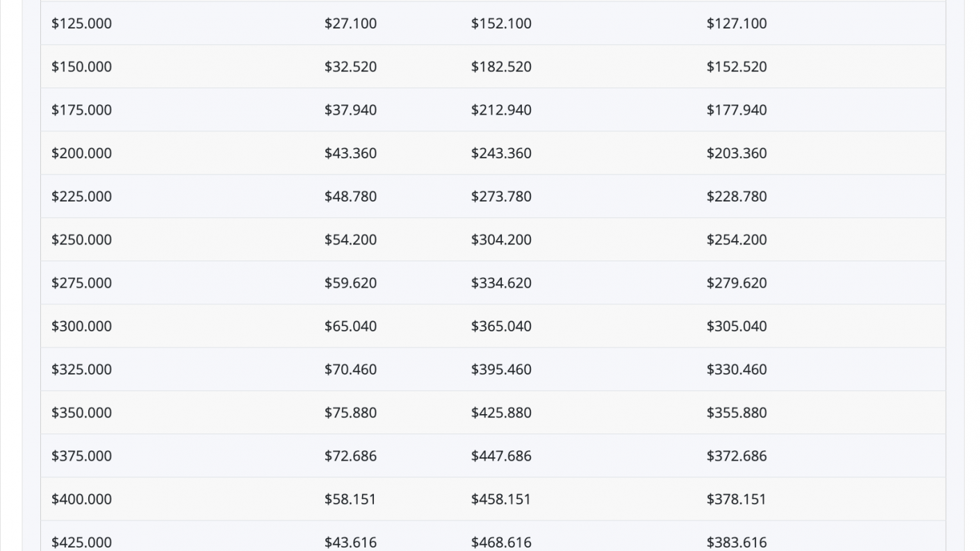Click the $375.000 row amount
Image resolution: width=980 pixels, height=551 pixels.
pos(81,456)
